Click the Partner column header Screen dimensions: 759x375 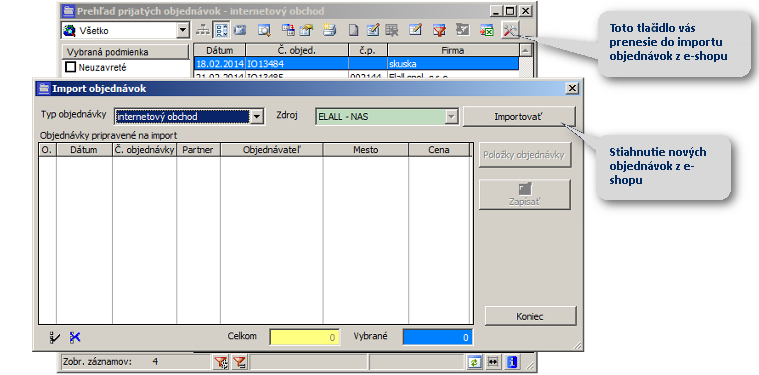198,150
